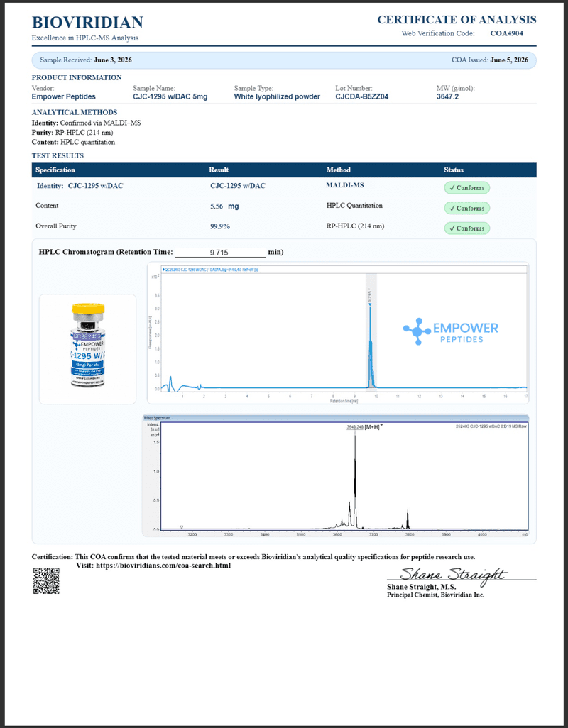Click the 3648.248 [M+H]+ peak label
568x728 pixels.
pyautogui.click(x=365, y=426)
